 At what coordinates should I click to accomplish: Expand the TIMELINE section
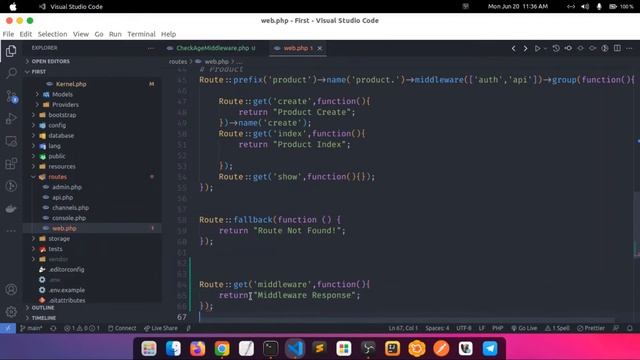click(44, 318)
